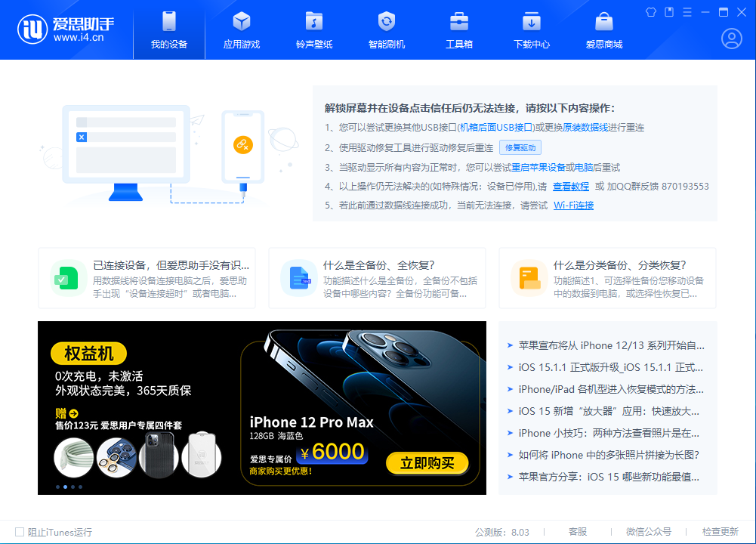Click 检查更新 in the status bar

(x=721, y=531)
